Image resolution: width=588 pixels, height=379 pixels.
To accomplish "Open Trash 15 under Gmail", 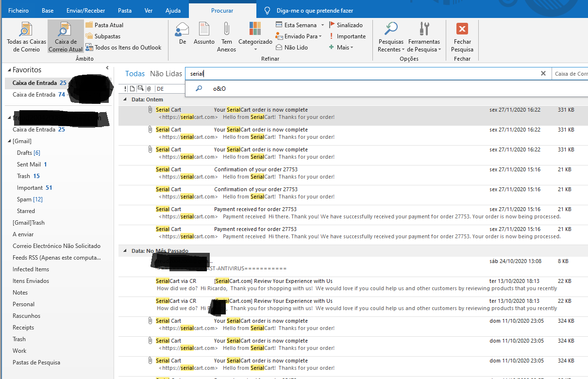I will tap(28, 176).
